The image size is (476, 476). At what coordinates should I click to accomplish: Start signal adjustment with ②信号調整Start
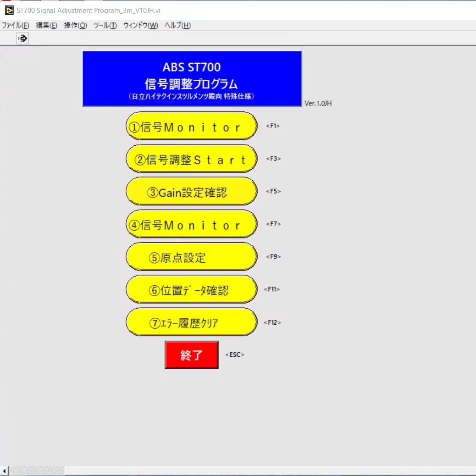coord(191,159)
